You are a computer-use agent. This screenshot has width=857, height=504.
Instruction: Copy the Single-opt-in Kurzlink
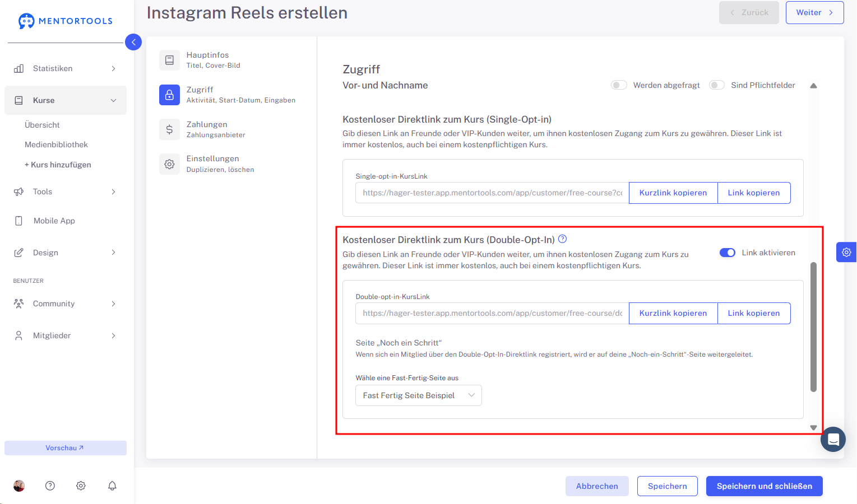click(673, 193)
